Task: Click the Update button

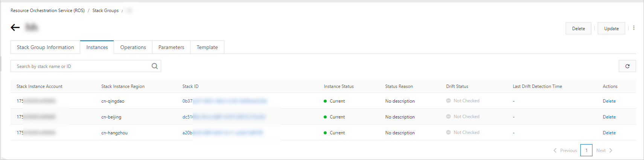Action: coord(611,28)
